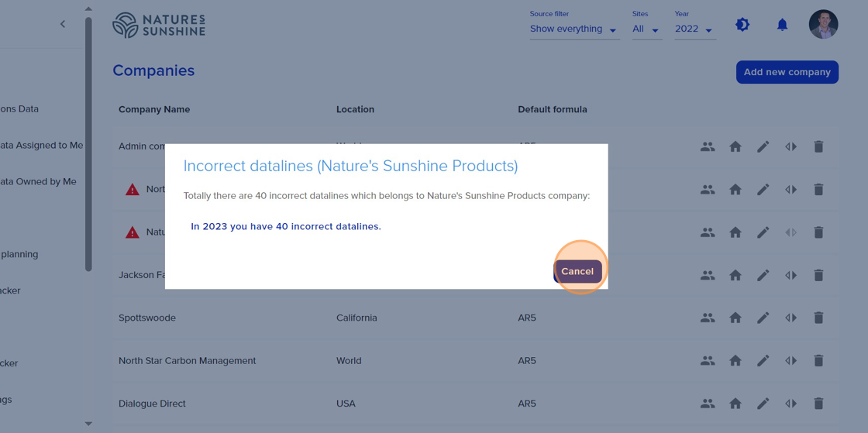This screenshot has height=433, width=868.
Task: Dismiss the dialog with the Cancel button
Action: click(x=577, y=272)
